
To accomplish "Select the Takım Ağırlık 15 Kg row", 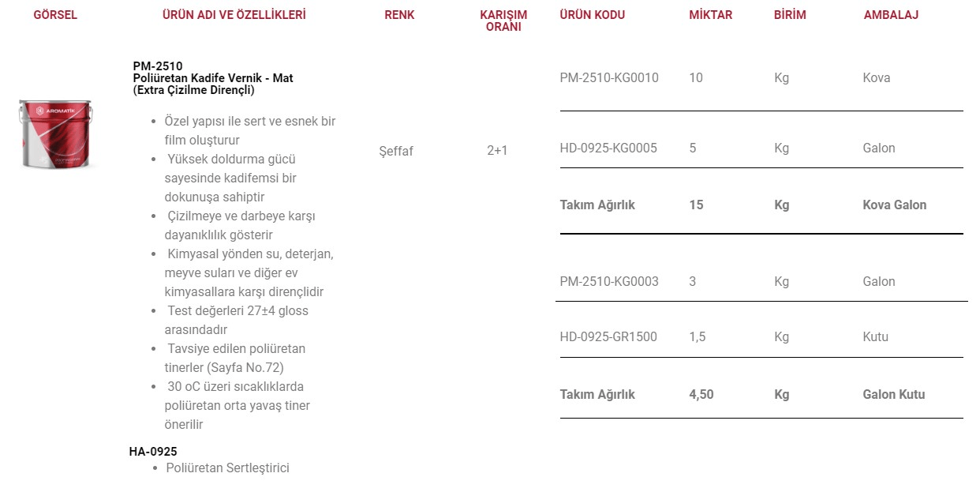I will click(x=761, y=205).
